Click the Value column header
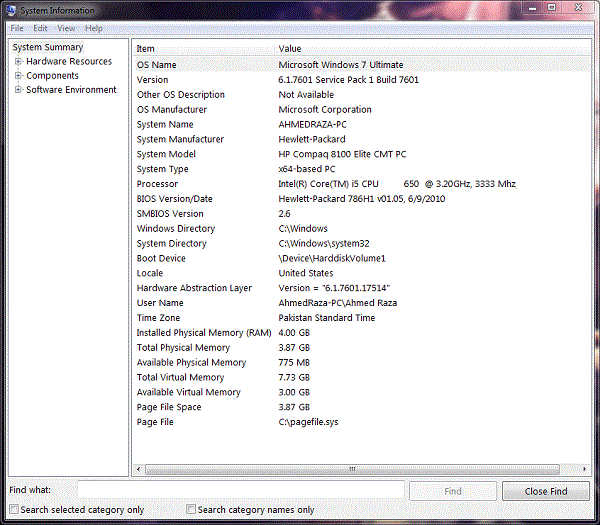Image resolution: width=600 pixels, height=525 pixels. pyautogui.click(x=433, y=49)
